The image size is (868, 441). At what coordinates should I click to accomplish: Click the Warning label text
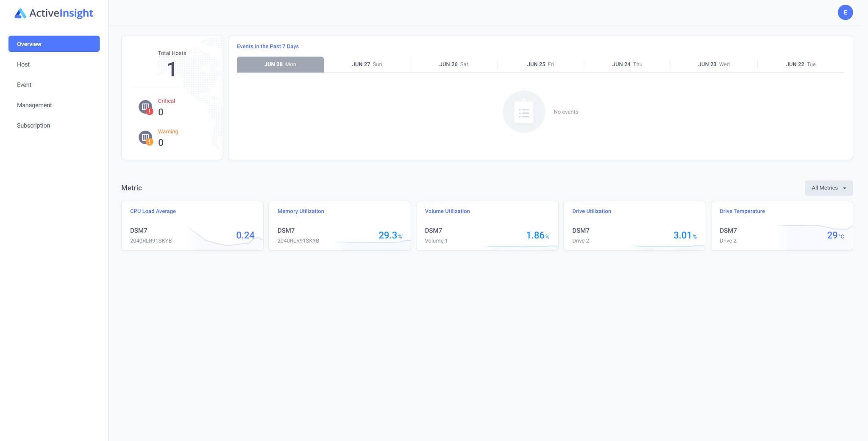click(x=168, y=131)
